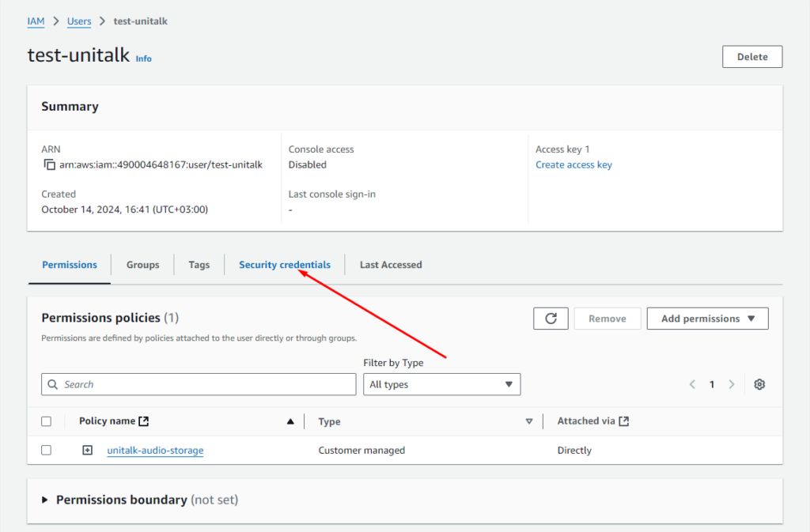Open the Filter by Type dropdown
This screenshot has height=532, width=810.
[441, 384]
